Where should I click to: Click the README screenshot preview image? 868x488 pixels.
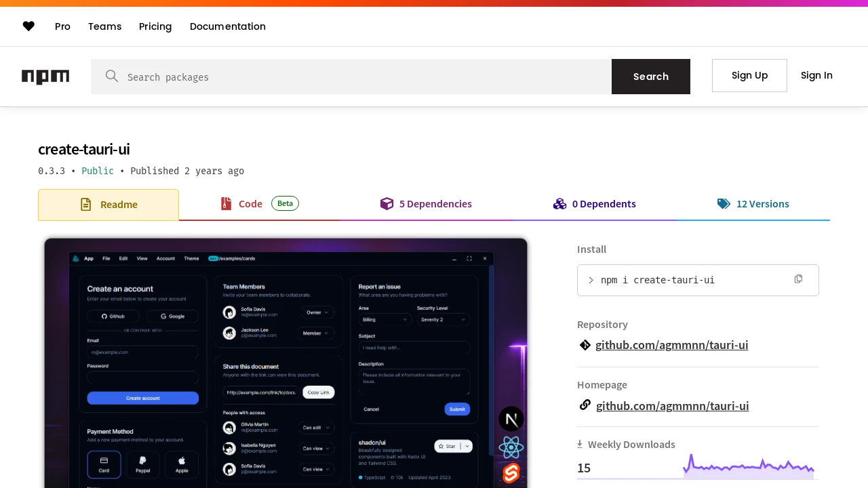click(285, 362)
